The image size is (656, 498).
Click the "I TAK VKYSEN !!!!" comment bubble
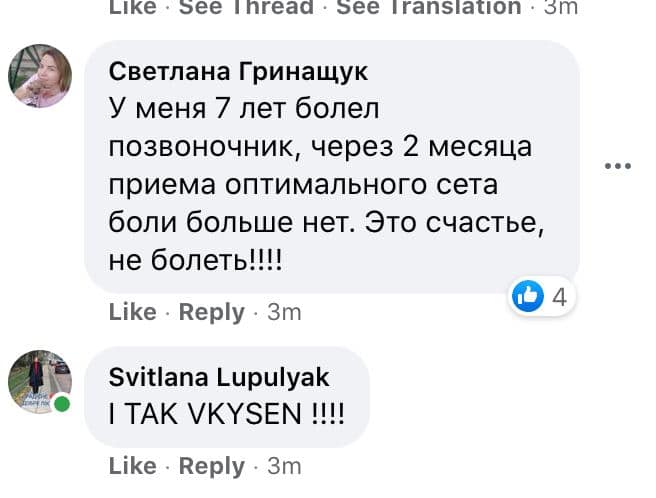pos(225,413)
